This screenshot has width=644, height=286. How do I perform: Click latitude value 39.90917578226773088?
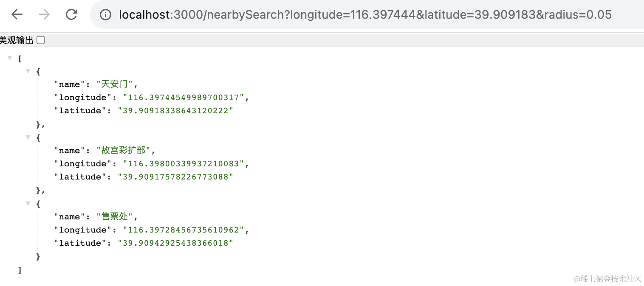(175, 177)
